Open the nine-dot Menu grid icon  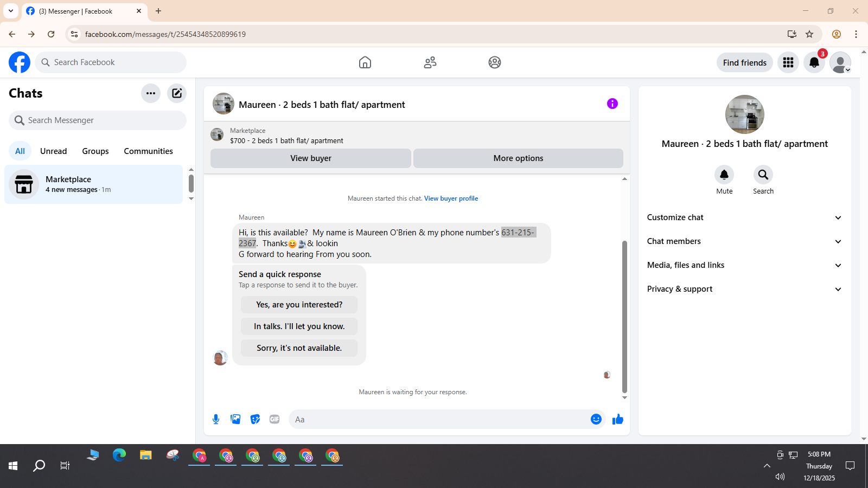[x=788, y=62]
